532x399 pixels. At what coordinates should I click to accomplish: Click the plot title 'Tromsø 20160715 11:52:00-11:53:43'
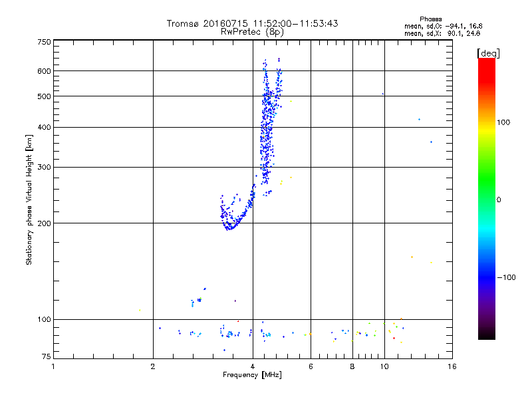(x=252, y=23)
